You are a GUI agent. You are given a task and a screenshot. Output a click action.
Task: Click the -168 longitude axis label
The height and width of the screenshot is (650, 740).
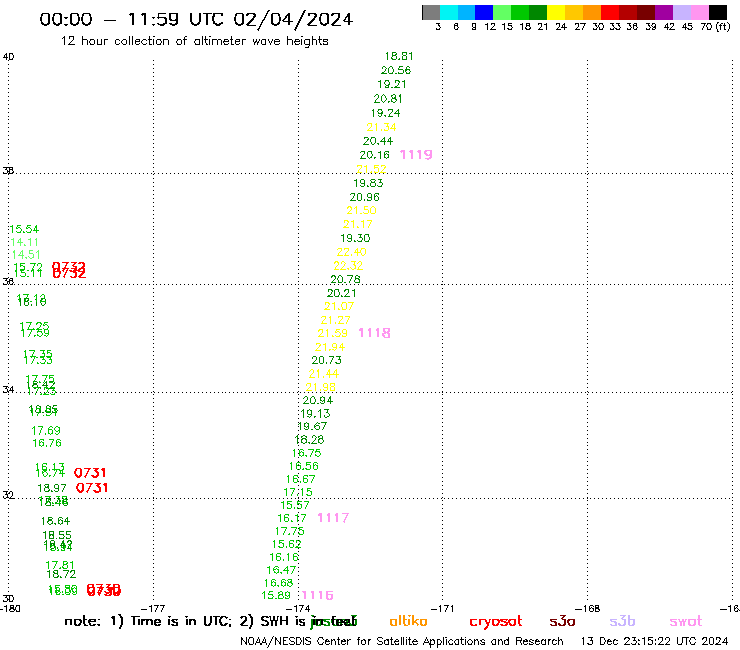(587, 608)
